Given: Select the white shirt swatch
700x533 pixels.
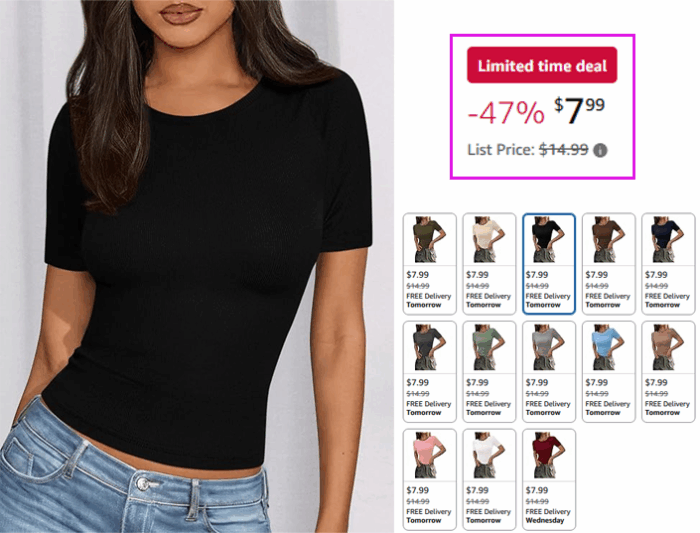Looking at the screenshot, I should click(x=489, y=479).
